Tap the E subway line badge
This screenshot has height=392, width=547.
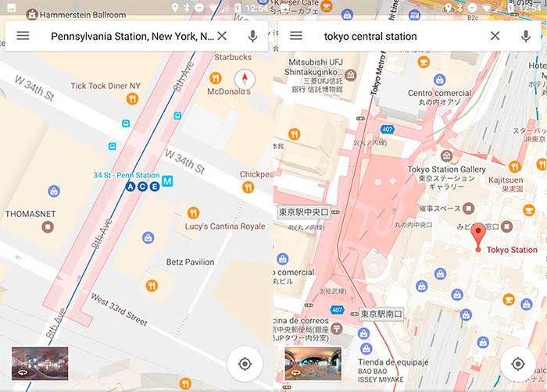point(155,187)
